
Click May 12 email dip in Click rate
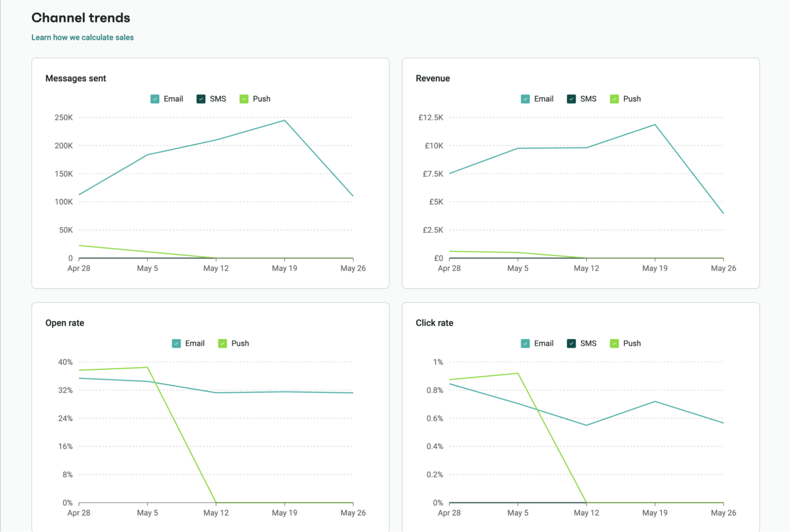pos(586,425)
